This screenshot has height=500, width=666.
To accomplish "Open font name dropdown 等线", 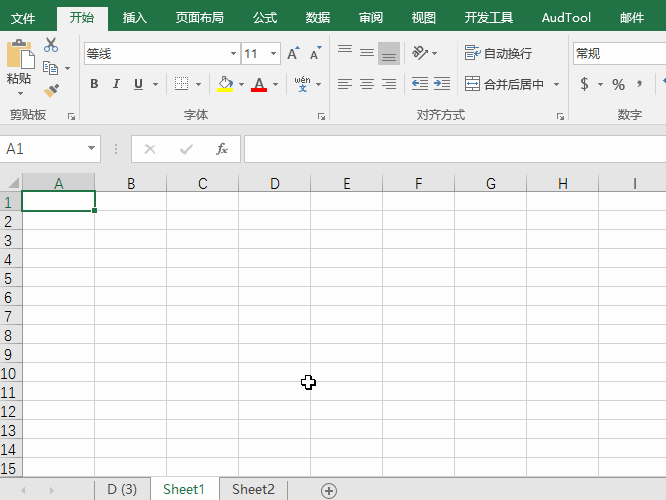I will point(233,54).
